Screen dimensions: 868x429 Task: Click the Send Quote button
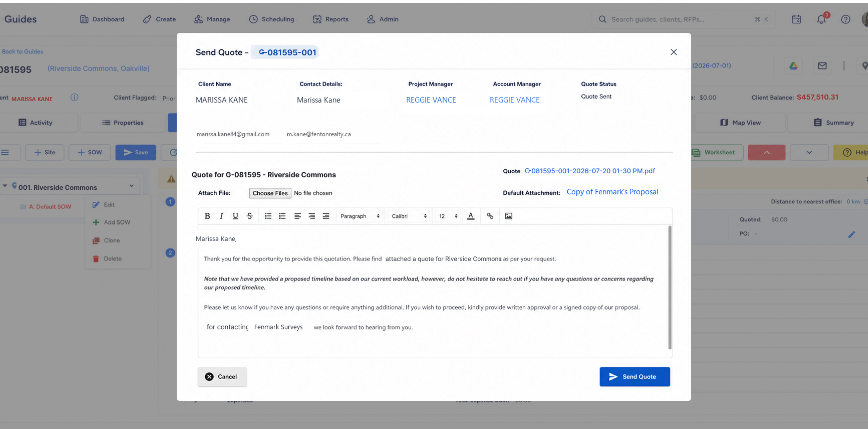click(x=634, y=377)
